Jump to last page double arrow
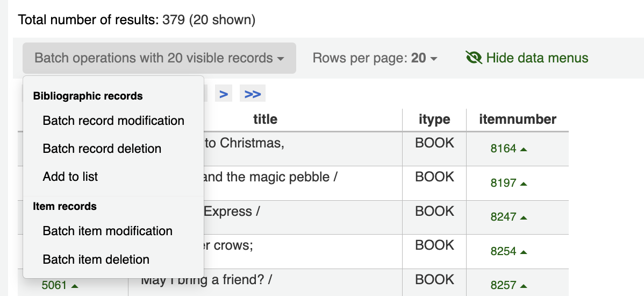Viewport: 644px width, 296px height. click(252, 94)
